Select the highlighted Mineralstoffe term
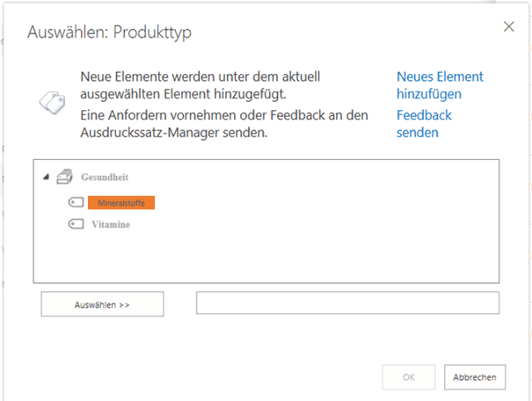 click(x=121, y=202)
